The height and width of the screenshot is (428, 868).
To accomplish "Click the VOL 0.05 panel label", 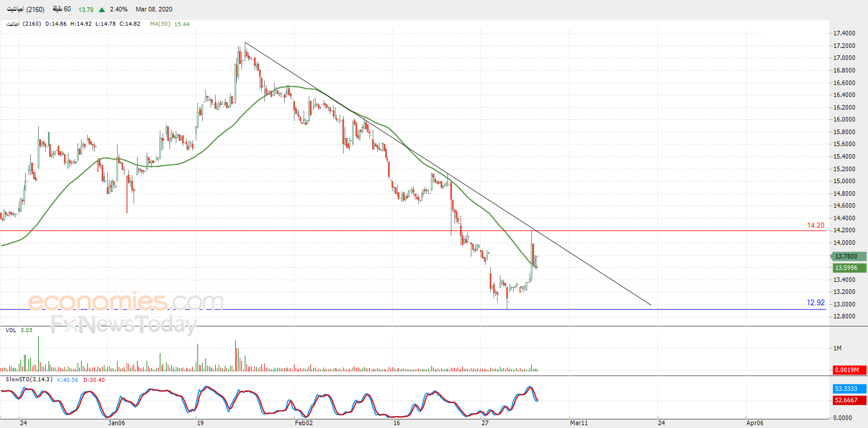I will [x=19, y=330].
